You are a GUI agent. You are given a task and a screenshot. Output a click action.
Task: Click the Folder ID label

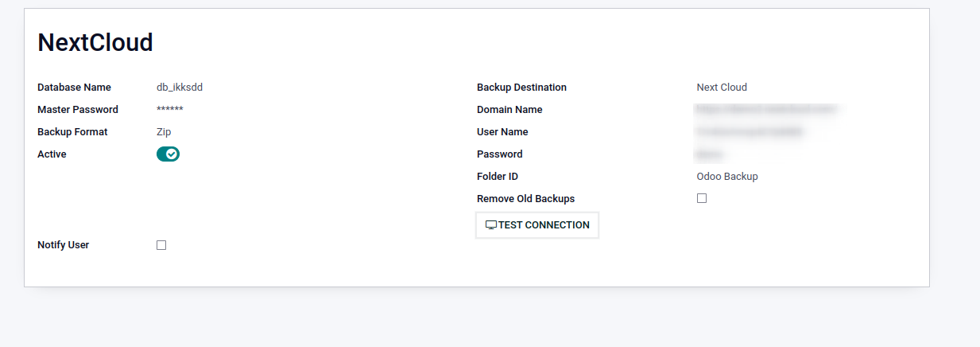[498, 177]
